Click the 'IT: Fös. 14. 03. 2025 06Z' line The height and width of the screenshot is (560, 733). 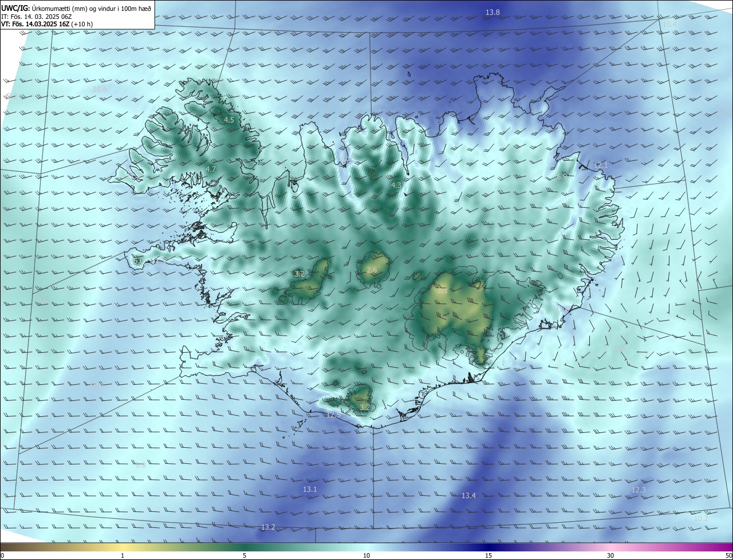(x=37, y=17)
